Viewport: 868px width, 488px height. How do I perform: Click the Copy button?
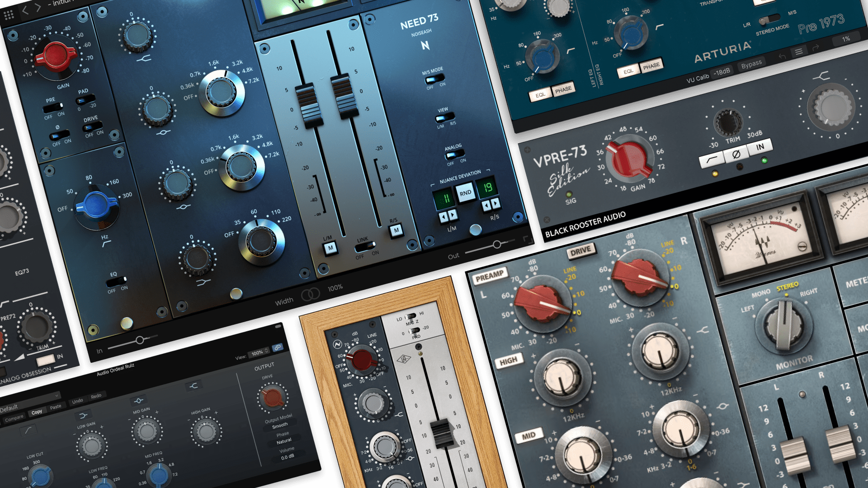tap(37, 412)
